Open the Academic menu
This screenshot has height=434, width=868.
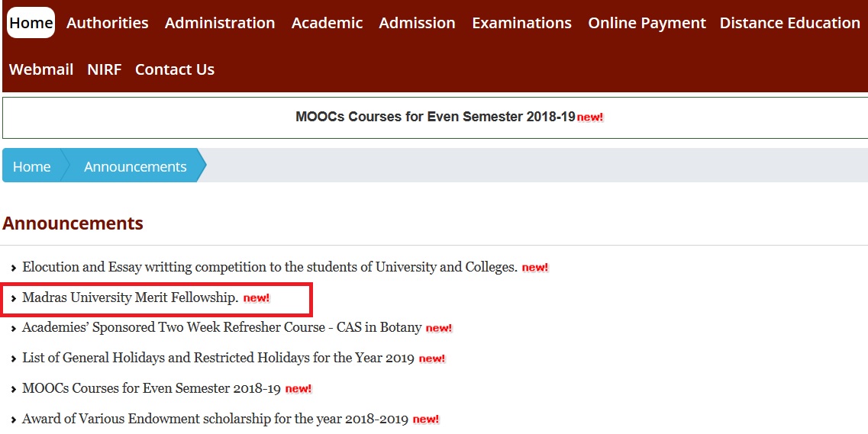327,23
